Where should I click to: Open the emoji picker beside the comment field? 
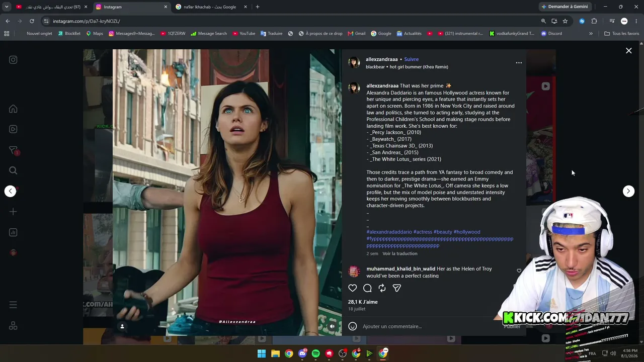point(353,326)
